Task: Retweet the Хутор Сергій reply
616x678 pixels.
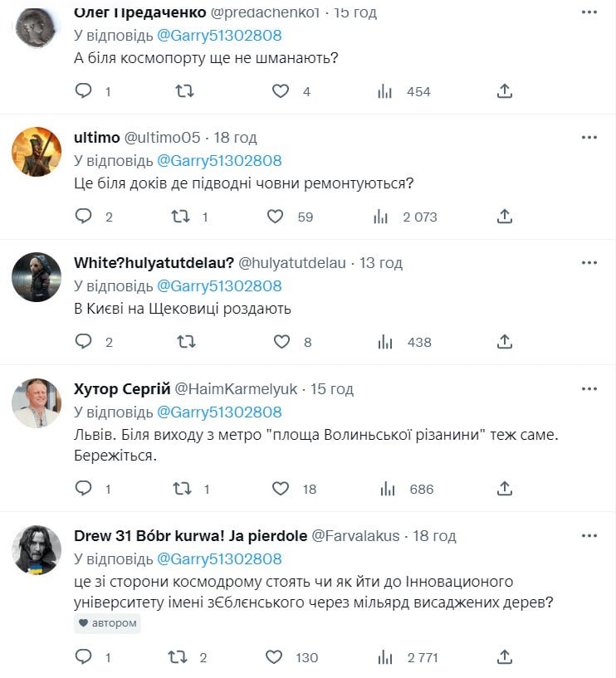Action: (179, 489)
